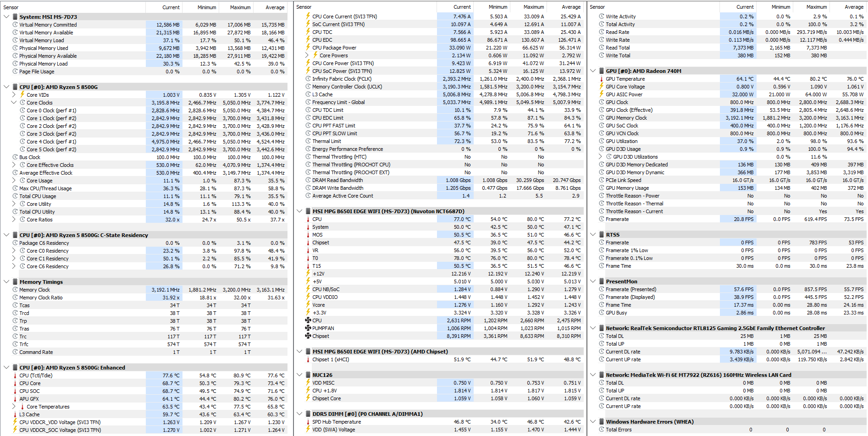Image resolution: width=868 pixels, height=436 pixels.
Task: Select the Memory Clock Ratio row
Action: [145, 298]
